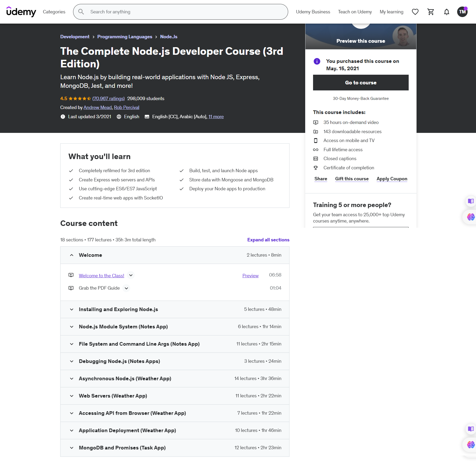Click the purple info icon near purchase message
Image resolution: width=476 pixels, height=461 pixels.
[316, 61]
